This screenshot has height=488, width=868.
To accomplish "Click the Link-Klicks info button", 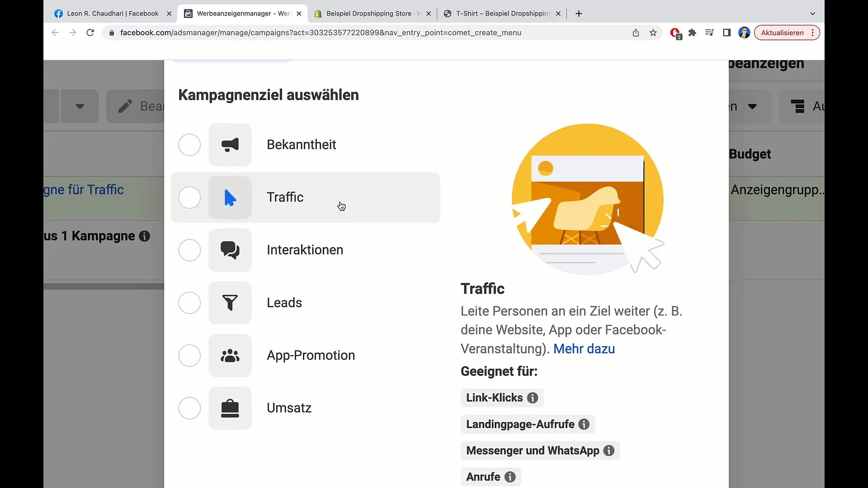I will pos(533,398).
